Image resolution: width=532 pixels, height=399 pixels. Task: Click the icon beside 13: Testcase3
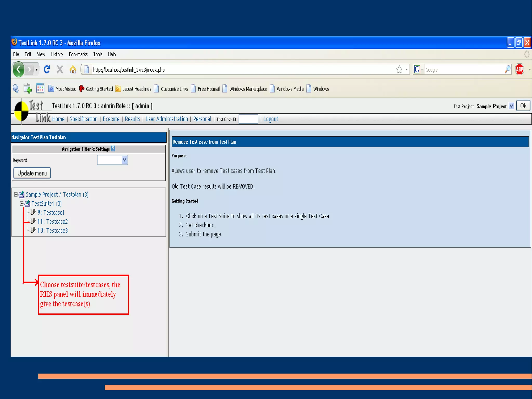(33, 230)
